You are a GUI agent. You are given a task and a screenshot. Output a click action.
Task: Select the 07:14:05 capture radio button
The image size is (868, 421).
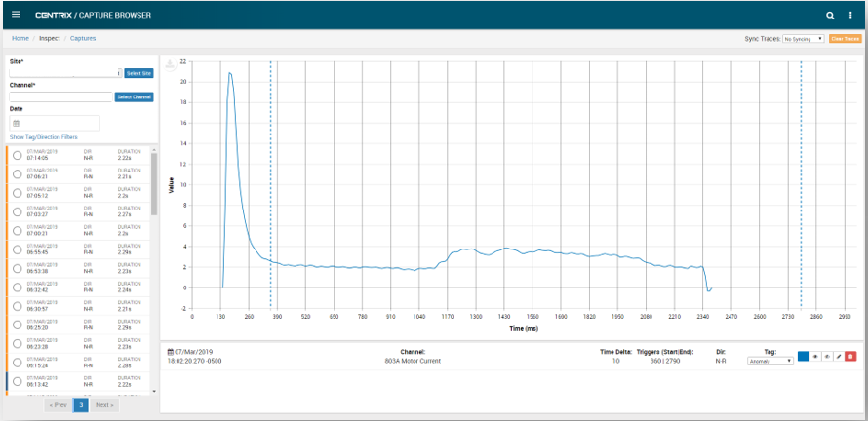[18, 156]
